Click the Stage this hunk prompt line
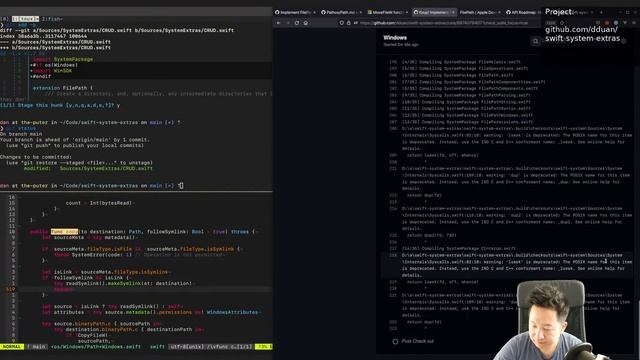Screen dimensions: 640x360 point(60,105)
